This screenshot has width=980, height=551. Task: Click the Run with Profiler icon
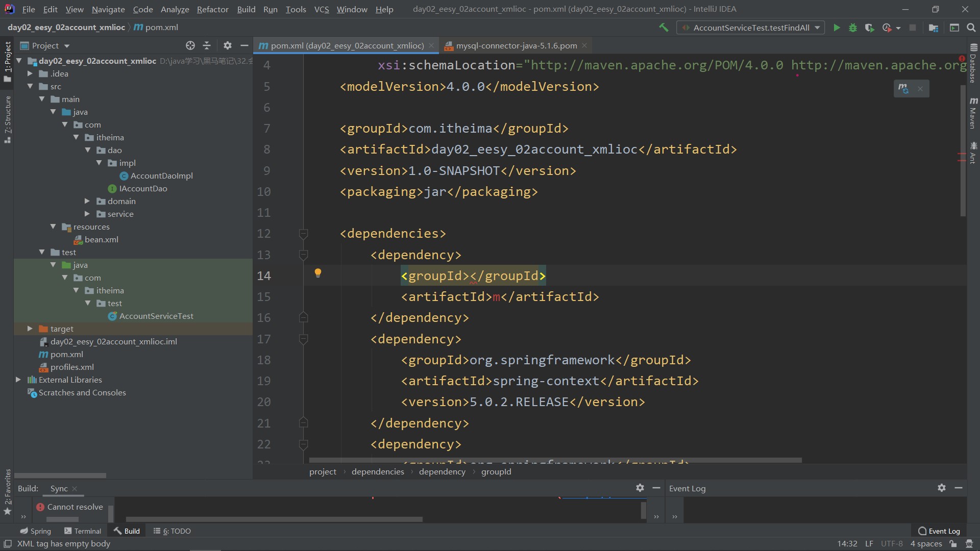[887, 28]
